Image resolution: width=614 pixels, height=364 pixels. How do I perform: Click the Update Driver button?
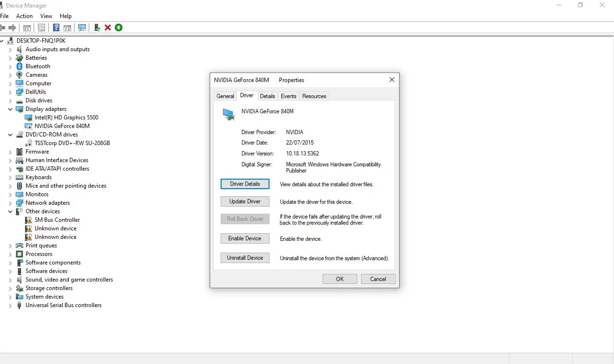click(x=245, y=201)
